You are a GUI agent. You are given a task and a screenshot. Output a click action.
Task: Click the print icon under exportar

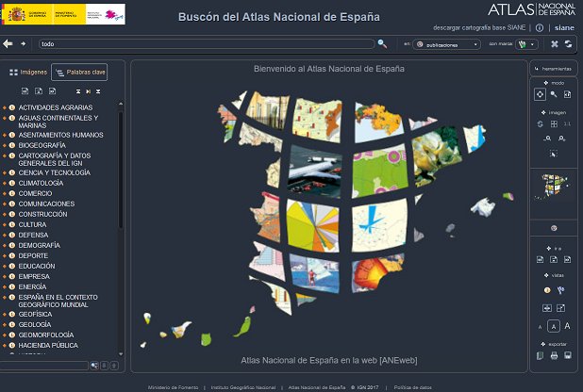tap(554, 355)
